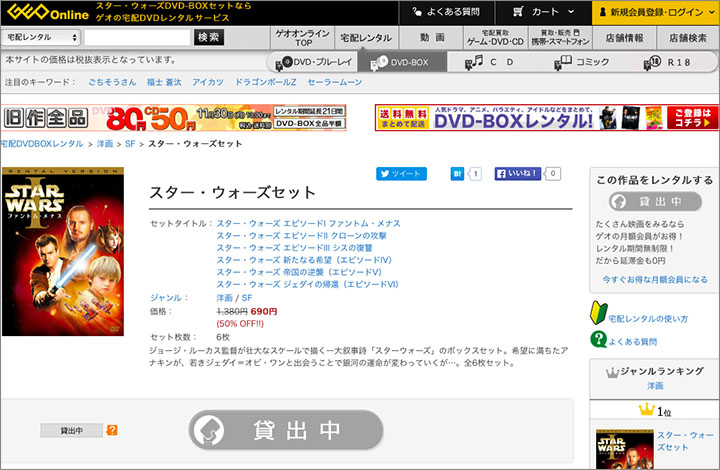
Task: Expand 新規会員登録・ログイン menu
Action: point(656,12)
